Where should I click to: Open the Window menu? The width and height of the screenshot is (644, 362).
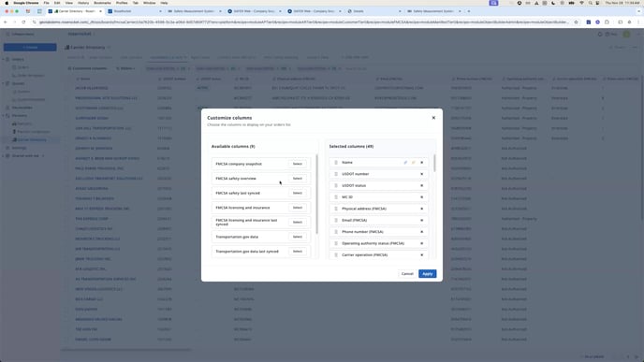point(150,3)
